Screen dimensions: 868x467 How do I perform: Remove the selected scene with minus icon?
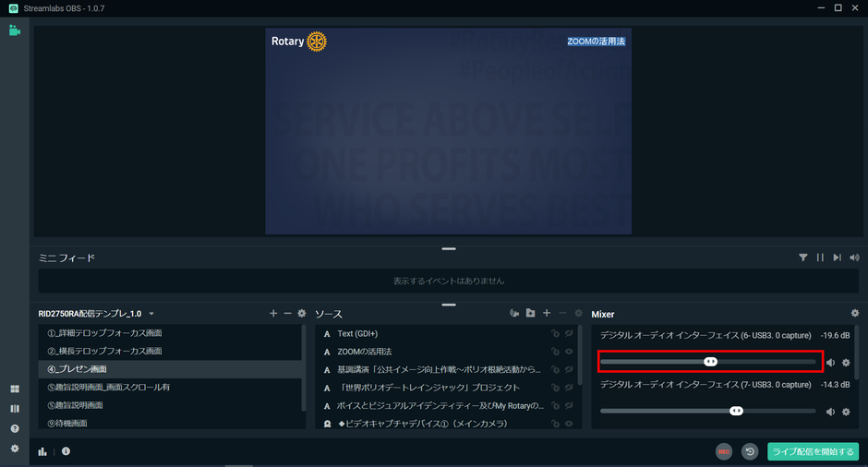[x=287, y=313]
